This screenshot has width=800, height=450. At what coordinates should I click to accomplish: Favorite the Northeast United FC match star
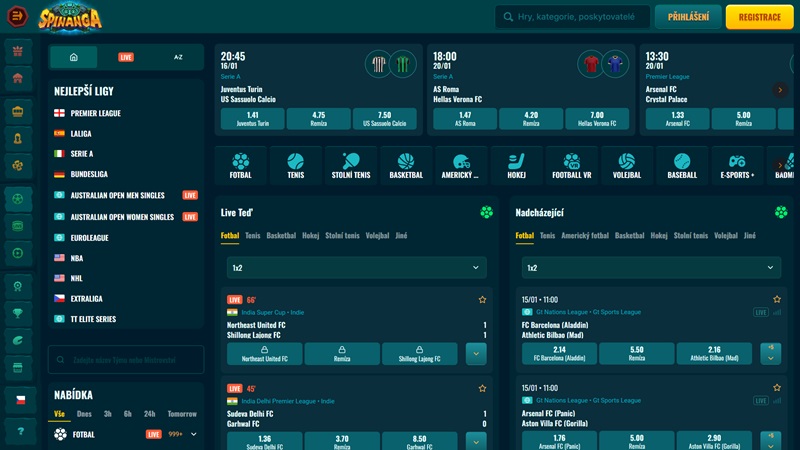pyautogui.click(x=482, y=300)
